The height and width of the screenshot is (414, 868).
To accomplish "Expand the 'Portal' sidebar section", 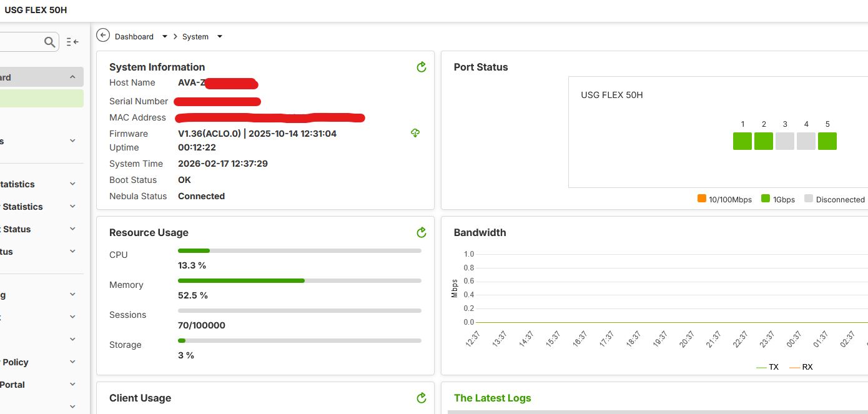I will pos(72,385).
